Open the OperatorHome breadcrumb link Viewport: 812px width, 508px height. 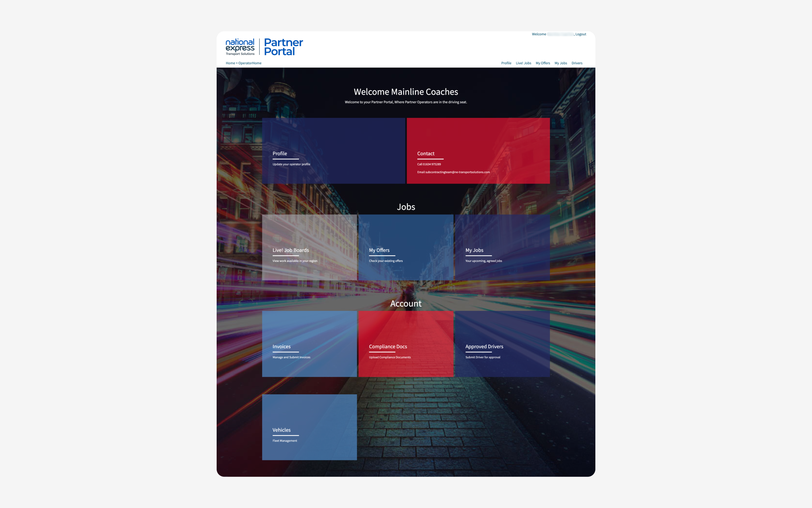click(250, 63)
